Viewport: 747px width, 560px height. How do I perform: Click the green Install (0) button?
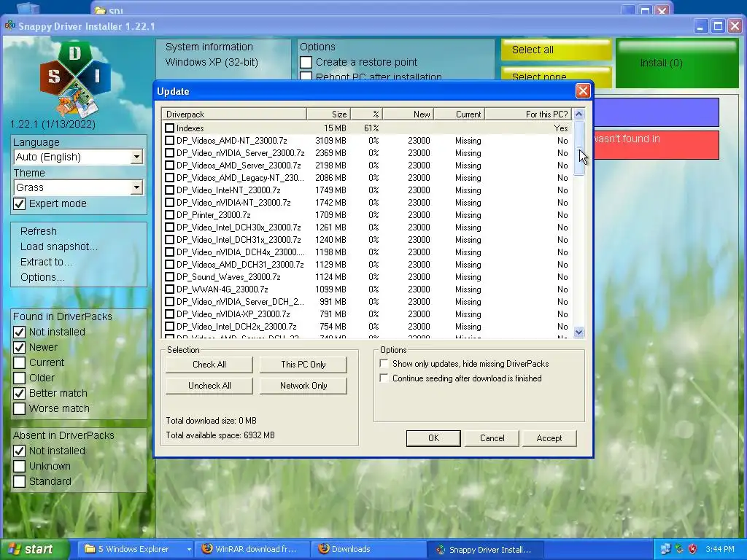pos(677,63)
